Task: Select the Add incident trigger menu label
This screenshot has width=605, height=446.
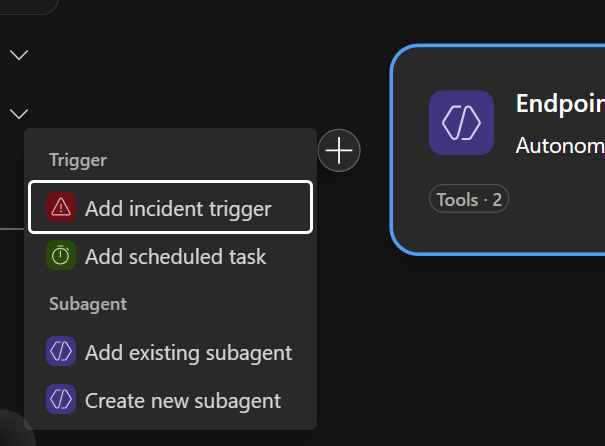Action: point(178,208)
